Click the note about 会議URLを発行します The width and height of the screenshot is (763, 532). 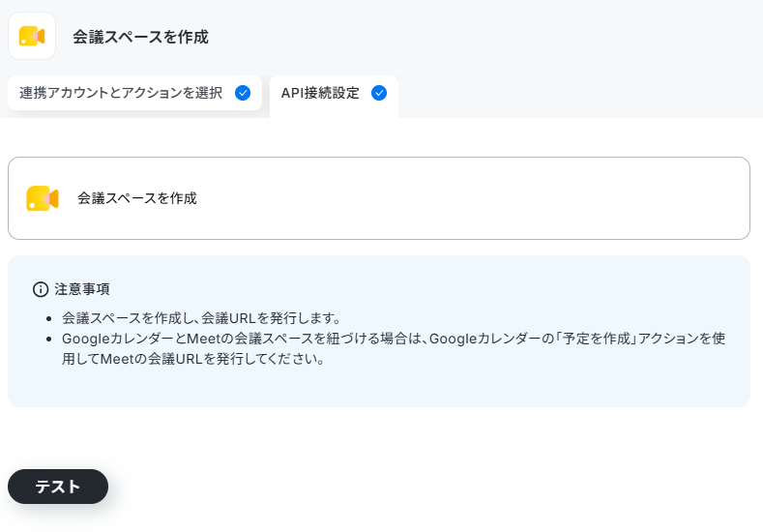[x=200, y=318]
